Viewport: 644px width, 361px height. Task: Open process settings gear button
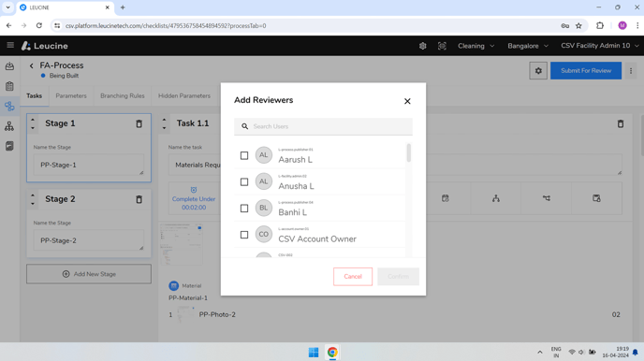pyautogui.click(x=538, y=71)
